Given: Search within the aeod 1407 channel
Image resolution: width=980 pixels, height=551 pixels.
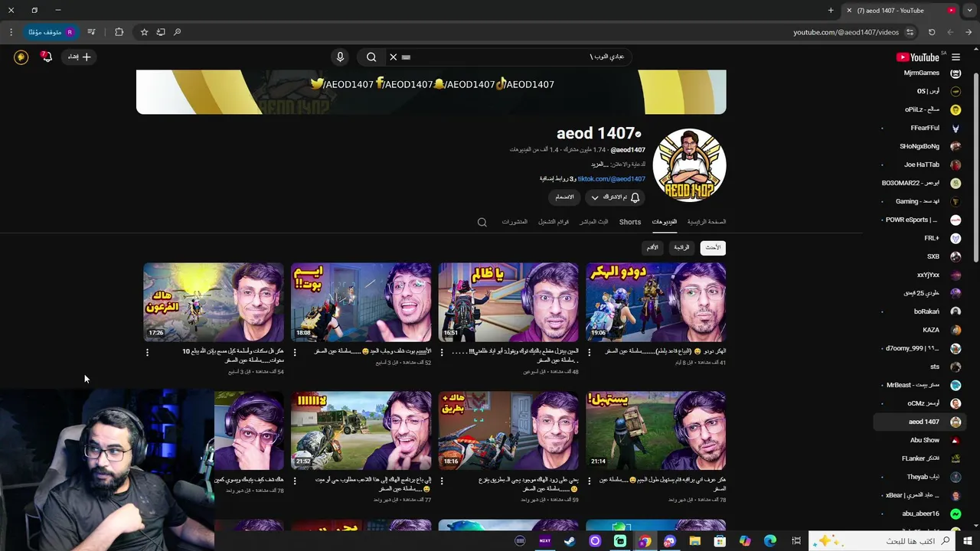Looking at the screenshot, I should point(482,223).
